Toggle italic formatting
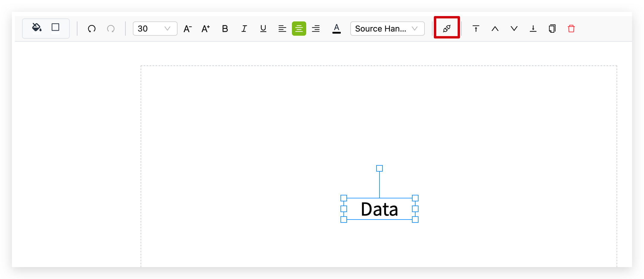This screenshot has width=644, height=279. pos(244,29)
